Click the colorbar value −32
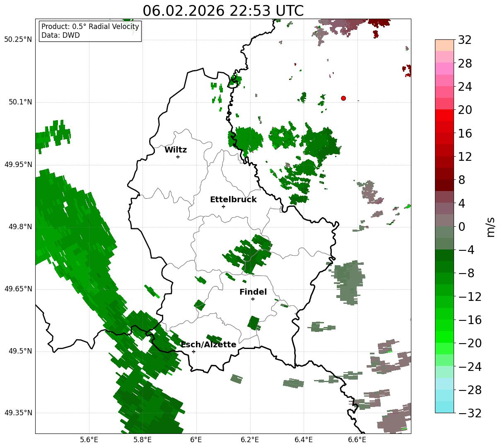500x448 pixels. [470, 413]
